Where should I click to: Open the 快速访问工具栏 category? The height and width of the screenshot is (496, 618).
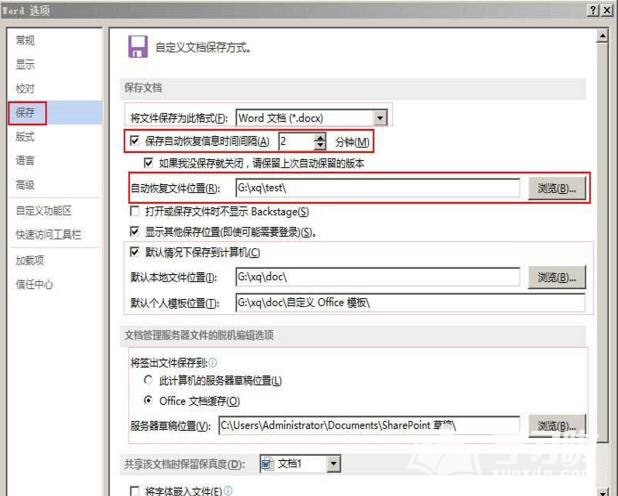point(48,235)
